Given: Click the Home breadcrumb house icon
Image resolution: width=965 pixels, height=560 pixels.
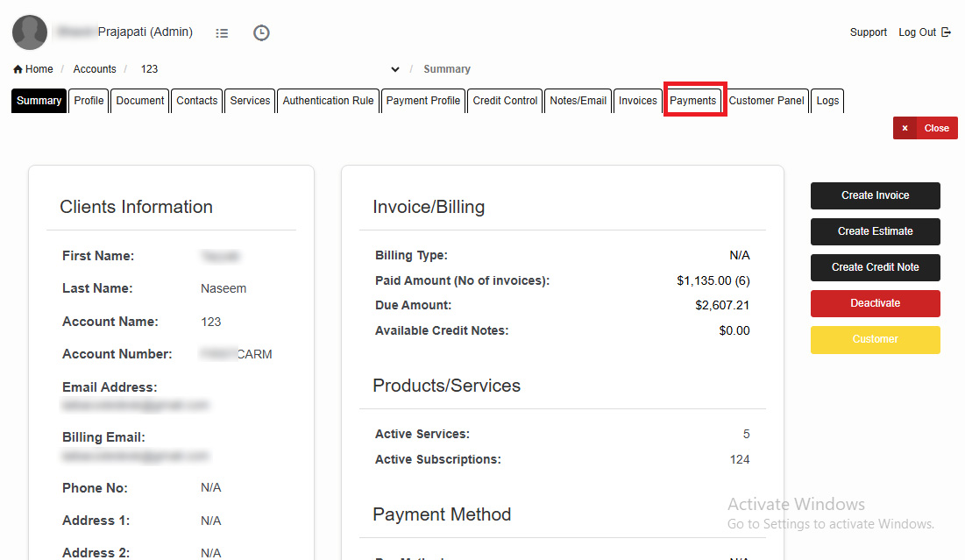Looking at the screenshot, I should pos(18,69).
